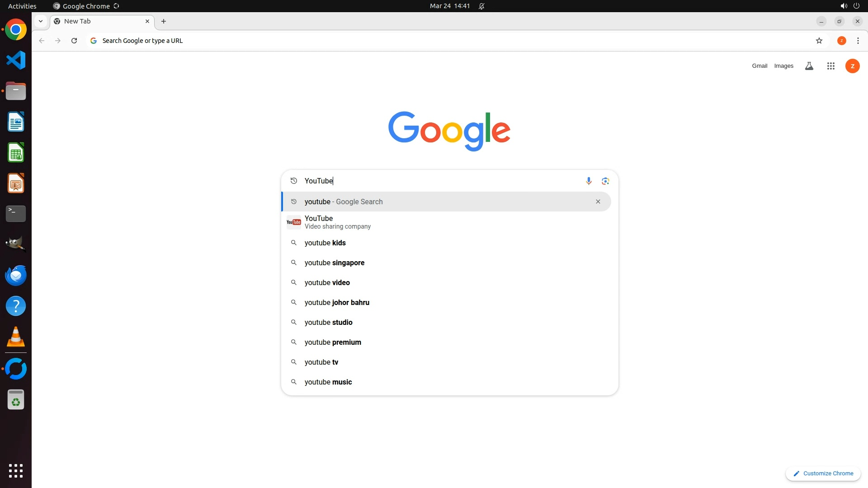868x488 pixels.
Task: Start voice search with microphone icon
Action: click(589, 181)
